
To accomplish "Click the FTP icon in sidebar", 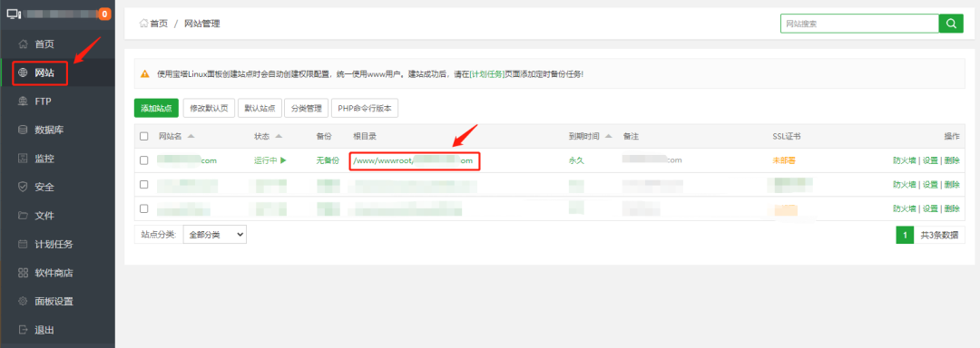I will (23, 101).
